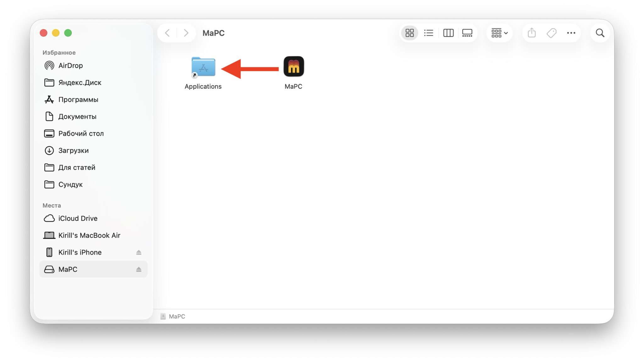Zoom the Finder window with green button
Viewport: 644px width, 362px height.
[x=68, y=33]
